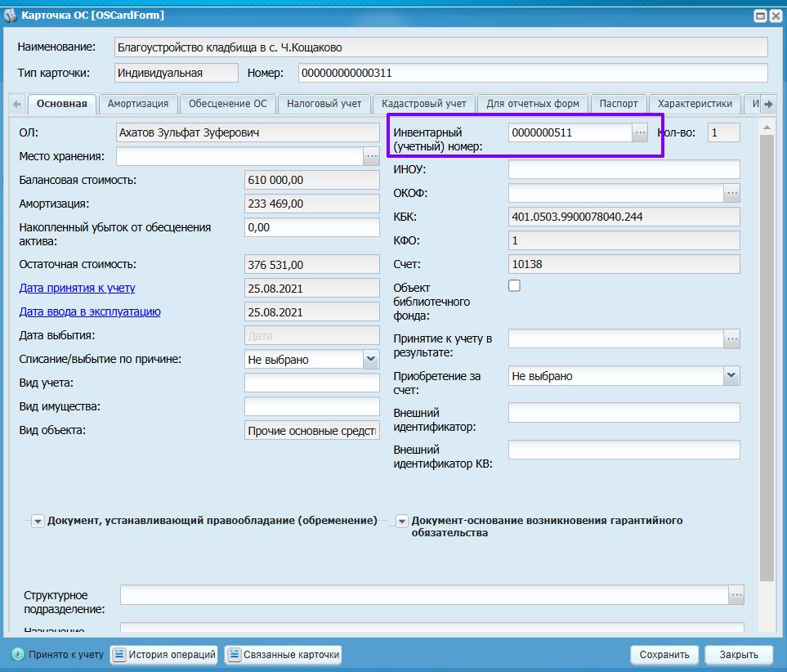
Task: Click the Дата ввода в эксплуатацию value field
Action: [x=311, y=312]
